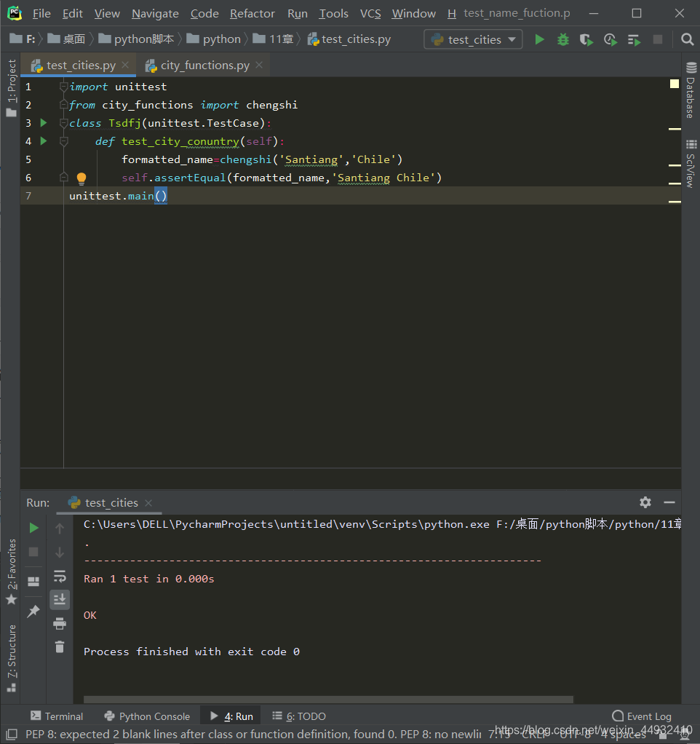The height and width of the screenshot is (744, 700).
Task: Open the Python Console tool window
Action: [147, 716]
